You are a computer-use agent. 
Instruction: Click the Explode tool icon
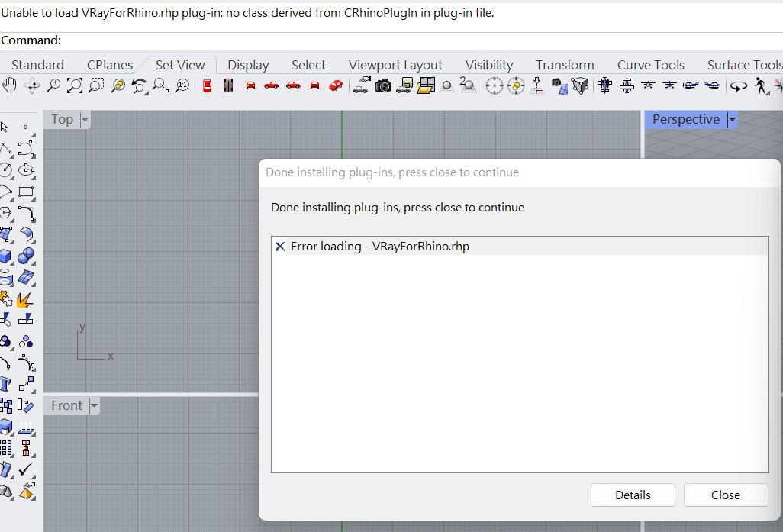point(25,299)
